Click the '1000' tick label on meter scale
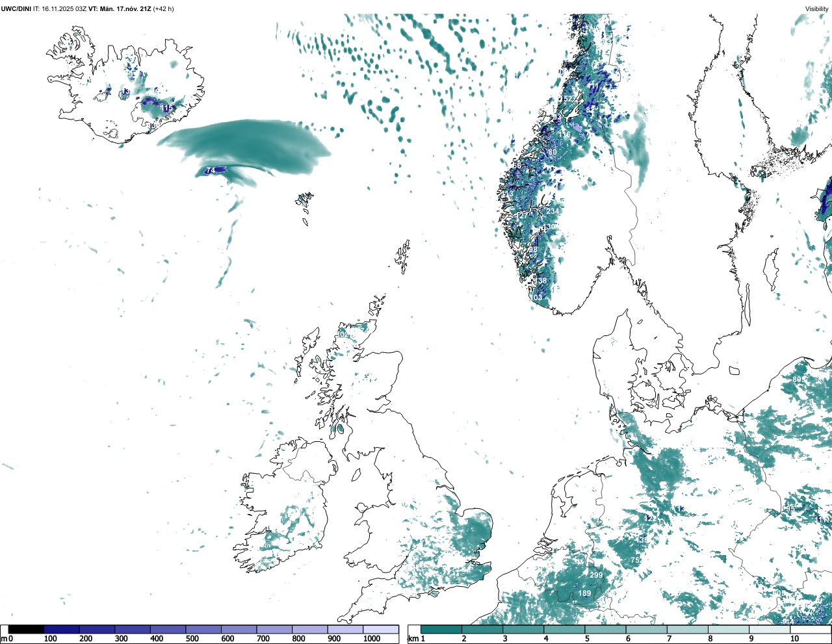This screenshot has width=832, height=644. 372,639
